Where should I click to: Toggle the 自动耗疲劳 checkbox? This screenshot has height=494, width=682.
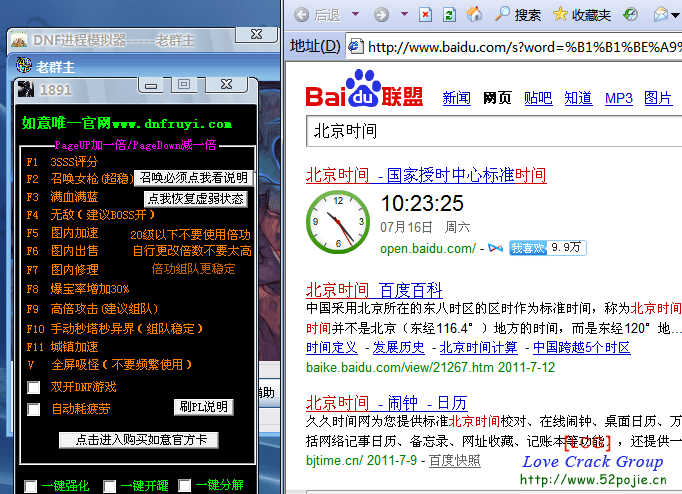[33, 409]
